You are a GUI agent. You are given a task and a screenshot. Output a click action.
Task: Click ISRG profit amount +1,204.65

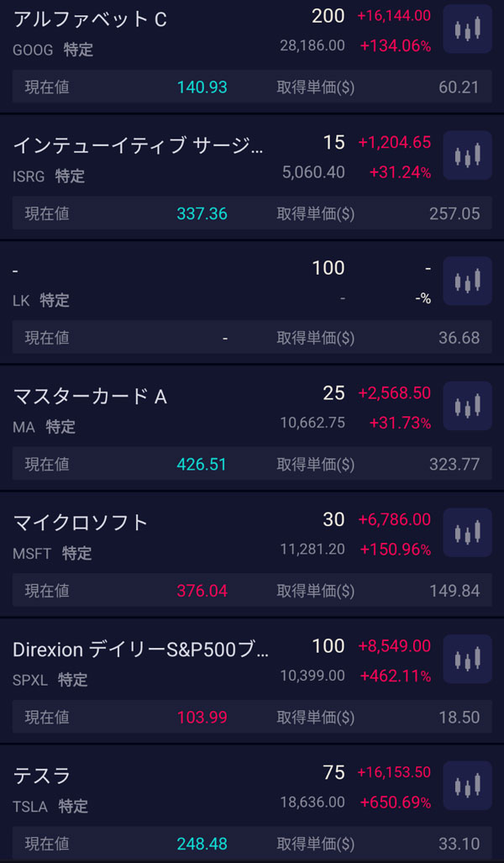coord(394,142)
